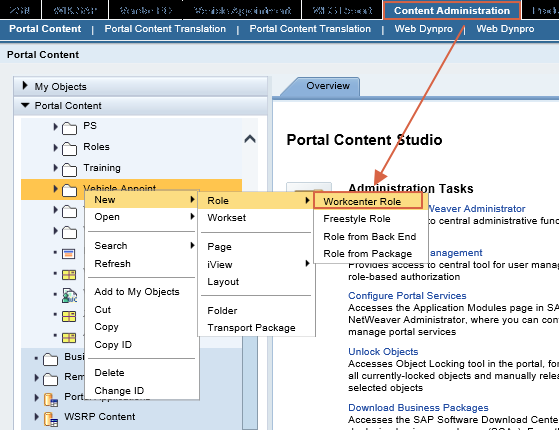Viewport: 559px width, 430px height.
Task: Click the scroll-up chevron in tree panel
Action: tap(250, 139)
